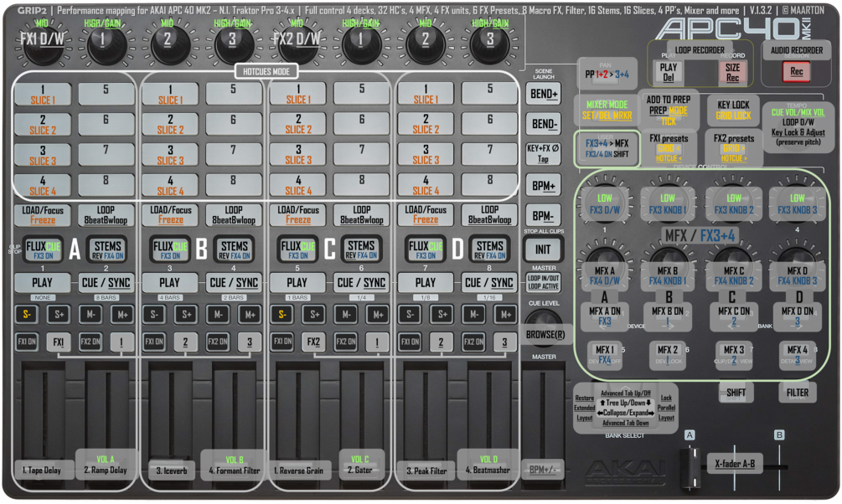Viewport: 842px width, 504px height.
Task: Click the HOTCUES MODE label
Action: pyautogui.click(x=266, y=71)
